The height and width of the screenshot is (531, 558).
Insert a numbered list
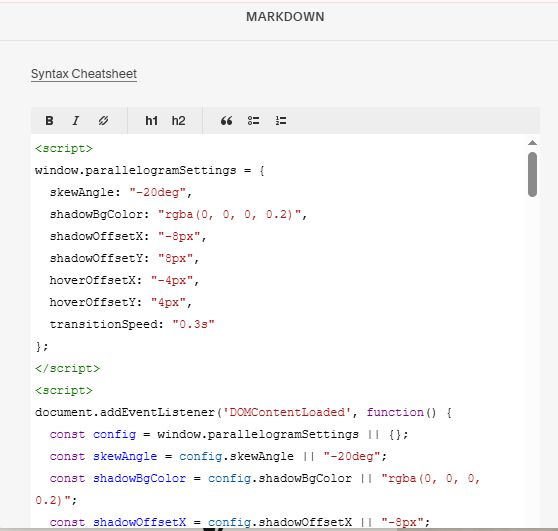point(281,121)
